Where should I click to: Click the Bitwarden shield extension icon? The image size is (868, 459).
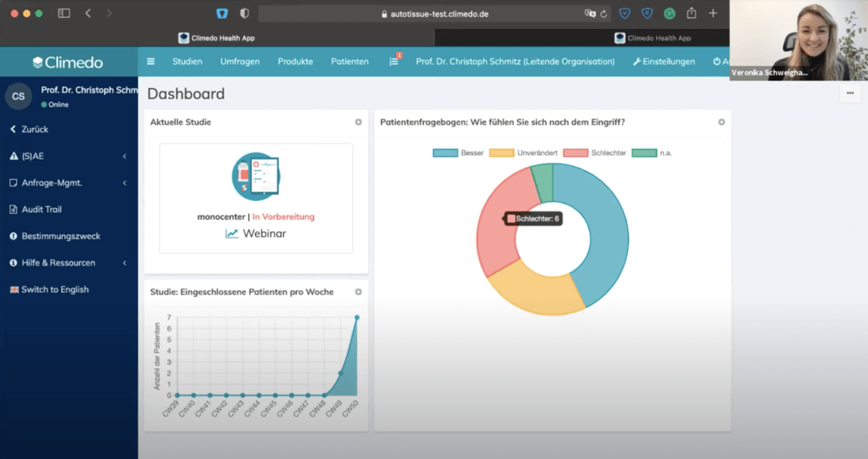(222, 14)
